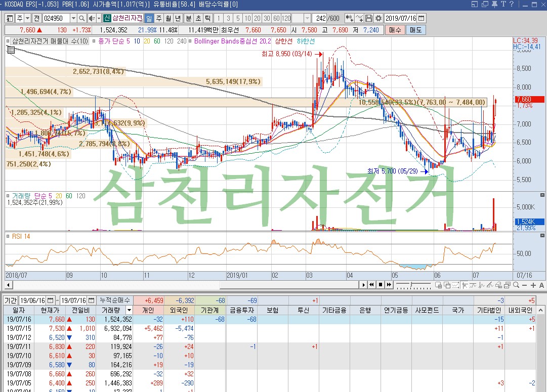
Task: Click the 신 green stock badge
Action: tap(107, 18)
